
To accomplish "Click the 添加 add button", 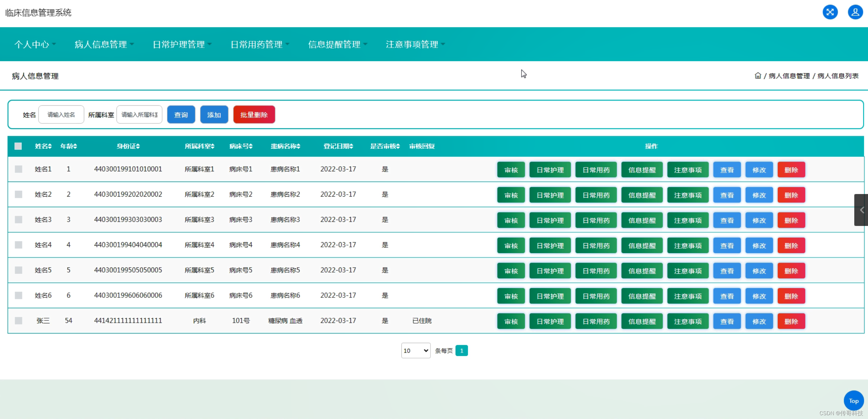I will (x=214, y=114).
